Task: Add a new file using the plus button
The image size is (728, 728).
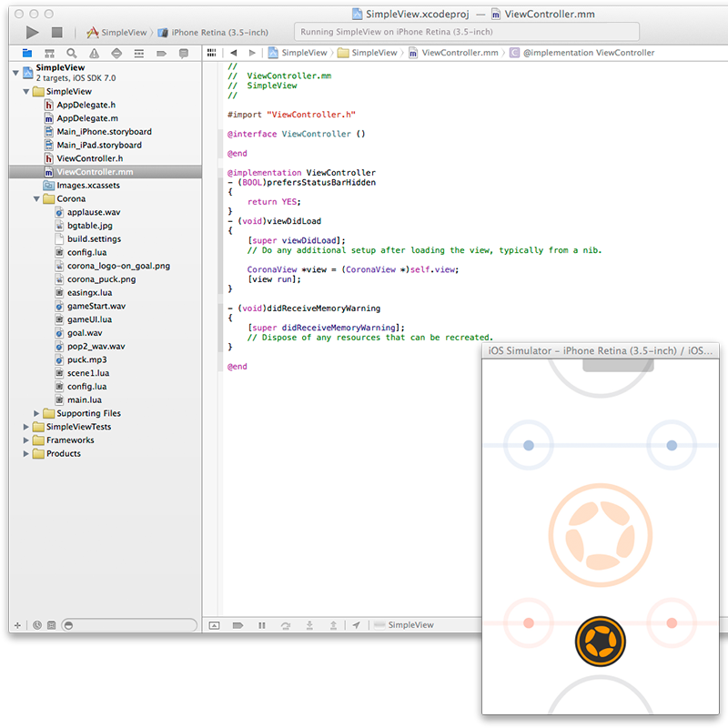Action: point(17,625)
